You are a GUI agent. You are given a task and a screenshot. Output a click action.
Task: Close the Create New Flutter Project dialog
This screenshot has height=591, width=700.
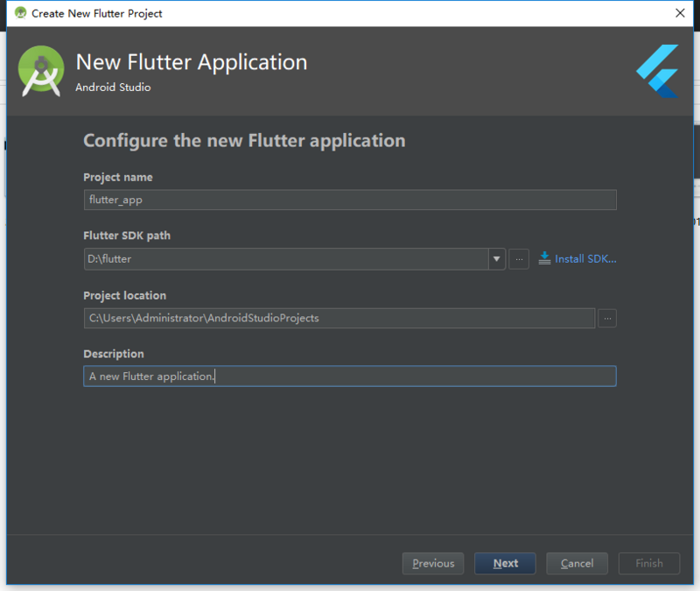tap(680, 13)
